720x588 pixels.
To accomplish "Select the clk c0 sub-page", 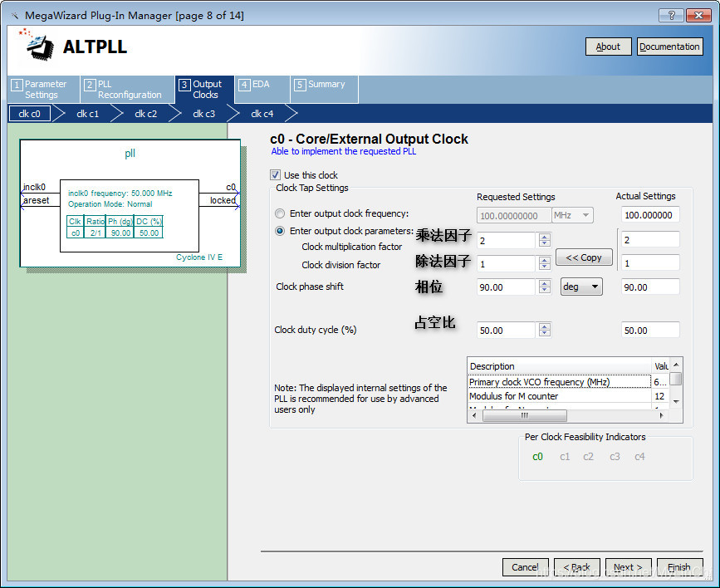I will pos(30,114).
